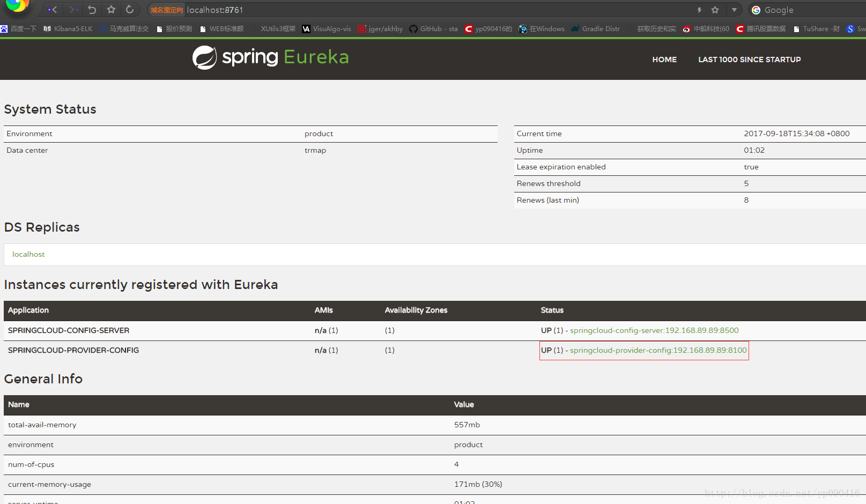Screen dimensions: 866x504
Task: Click the Status column header
Action: tap(552, 310)
